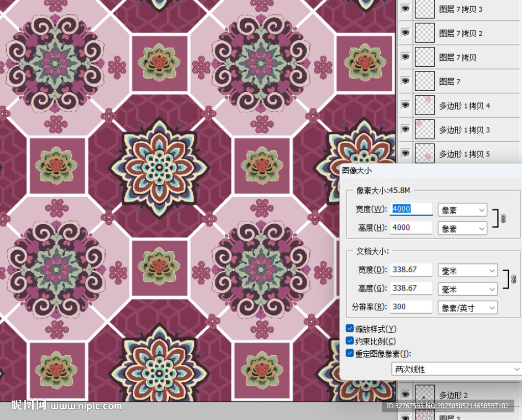Click pixel dimensions constrain link icon
The width and height of the screenshot is (522, 420).
tap(503, 219)
